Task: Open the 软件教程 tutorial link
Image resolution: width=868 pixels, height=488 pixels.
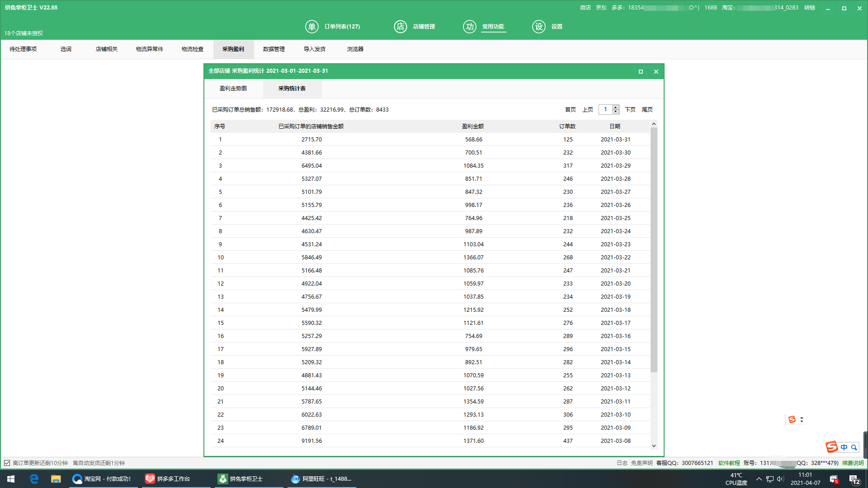Action: [x=729, y=463]
